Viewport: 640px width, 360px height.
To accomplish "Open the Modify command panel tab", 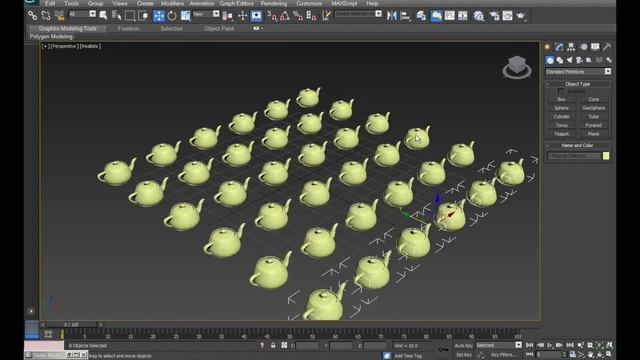I will 559,47.
